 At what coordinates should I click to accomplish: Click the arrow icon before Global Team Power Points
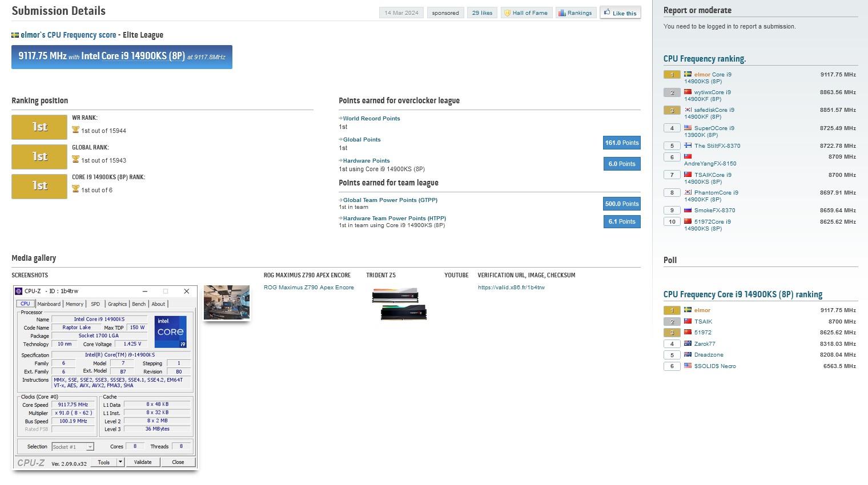click(340, 200)
